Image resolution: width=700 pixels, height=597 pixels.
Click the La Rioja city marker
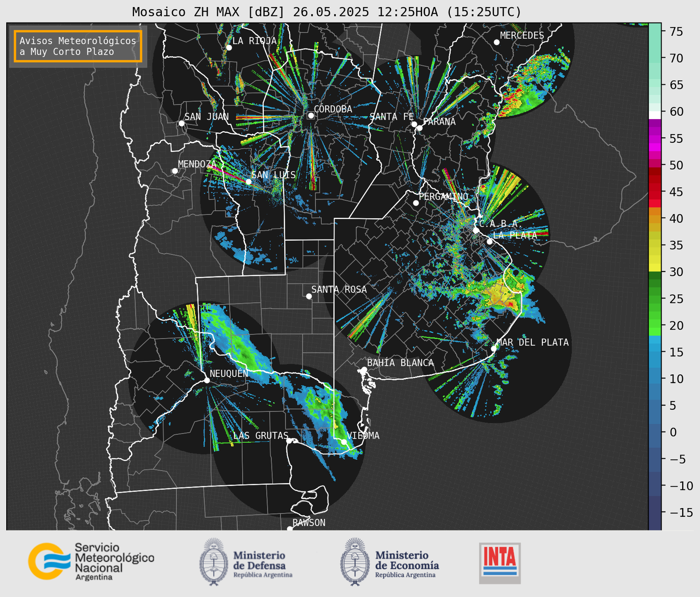pos(229,48)
